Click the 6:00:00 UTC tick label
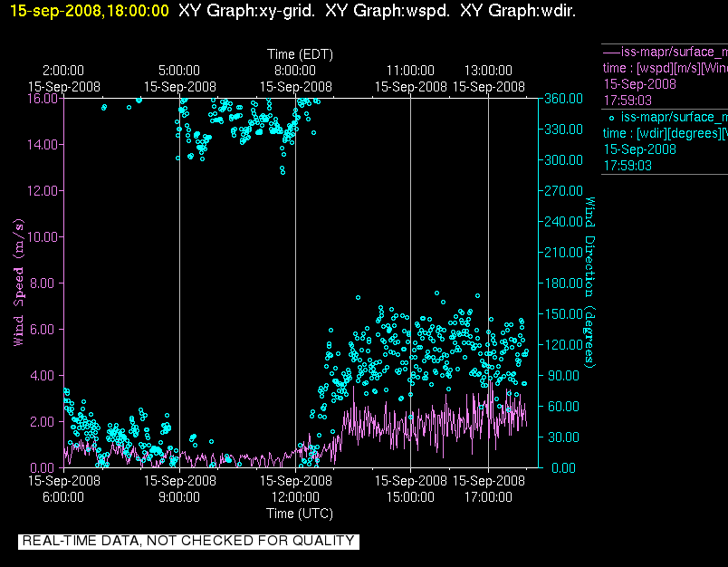This screenshot has width=728, height=567. click(63, 497)
